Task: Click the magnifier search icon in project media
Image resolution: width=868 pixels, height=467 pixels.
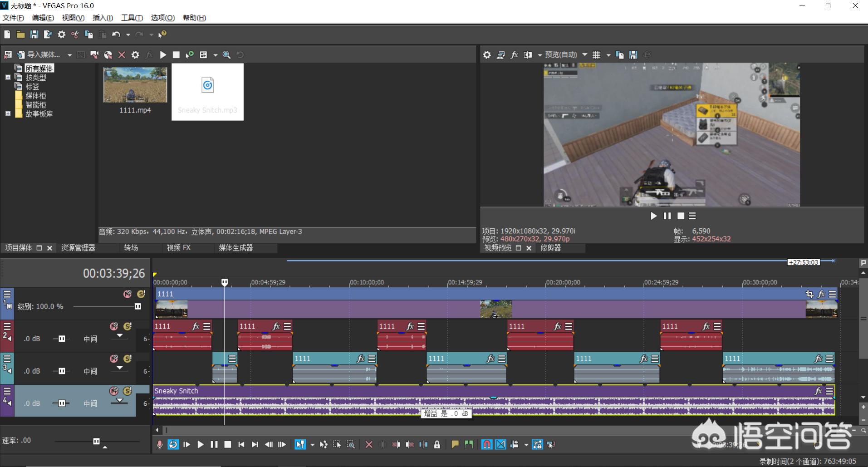Action: click(226, 55)
